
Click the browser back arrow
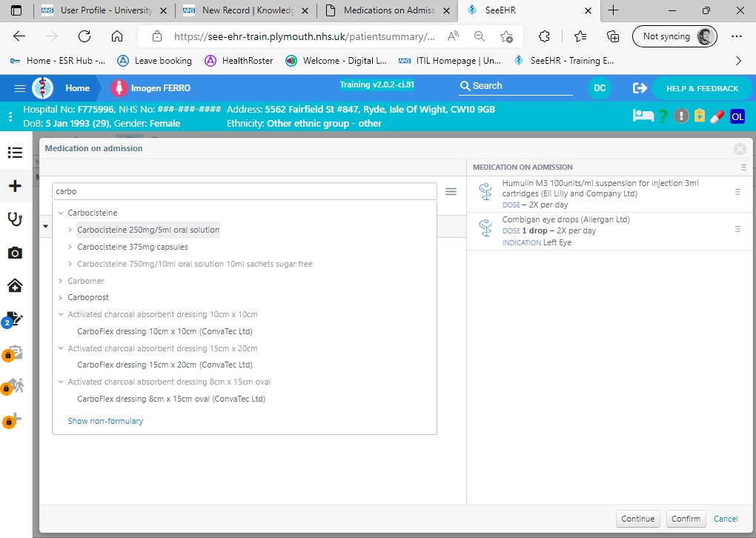pyautogui.click(x=19, y=36)
